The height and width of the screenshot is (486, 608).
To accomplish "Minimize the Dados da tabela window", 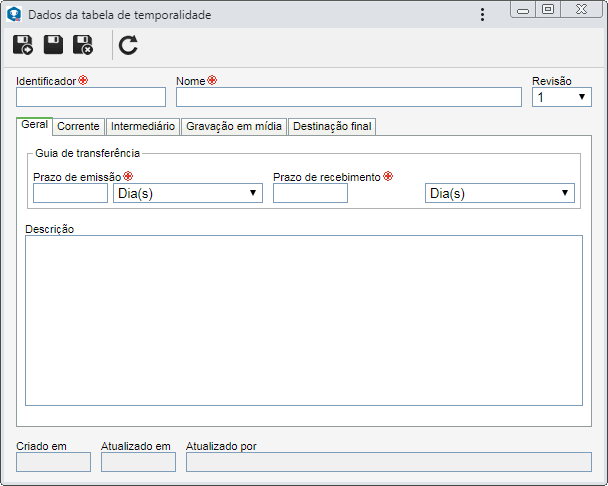I will coord(523,10).
